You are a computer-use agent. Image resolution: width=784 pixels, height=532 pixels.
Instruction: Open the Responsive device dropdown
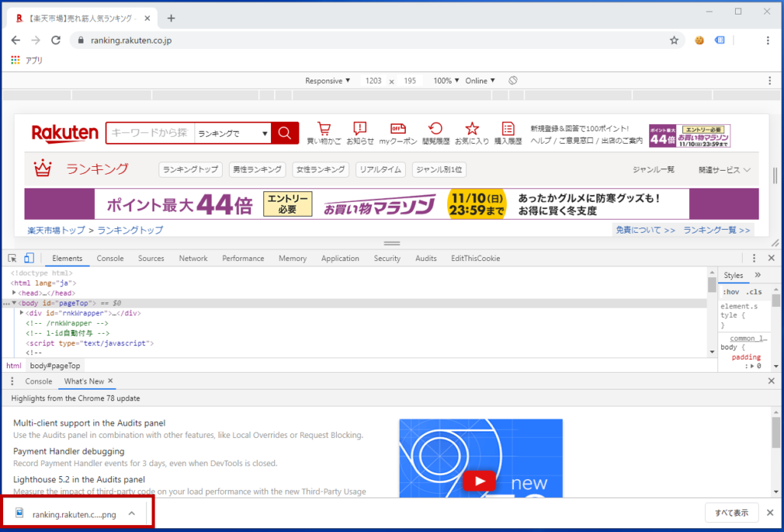point(328,80)
